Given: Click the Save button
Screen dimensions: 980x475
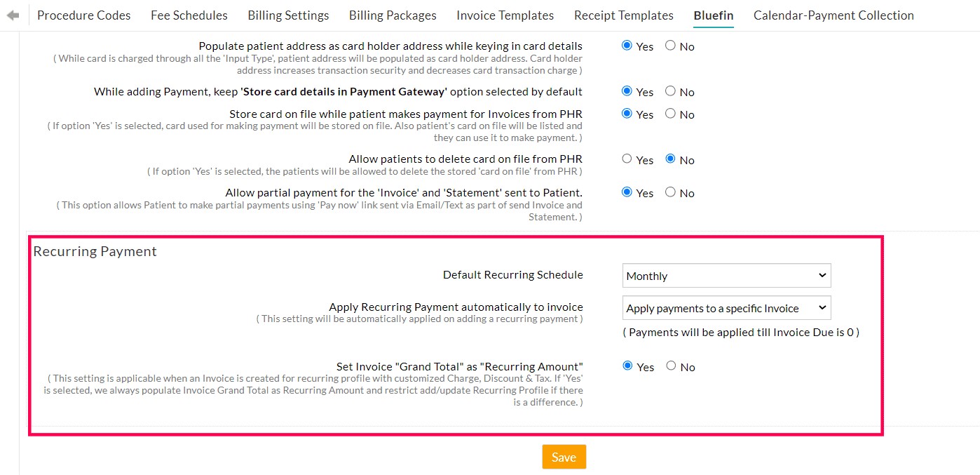Looking at the screenshot, I should pos(564,456).
